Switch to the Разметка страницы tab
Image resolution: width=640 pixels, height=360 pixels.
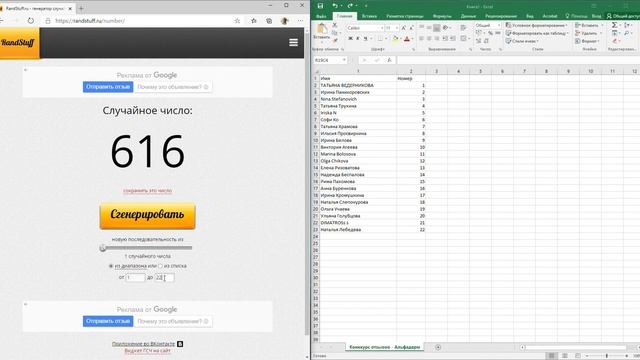pyautogui.click(x=404, y=16)
